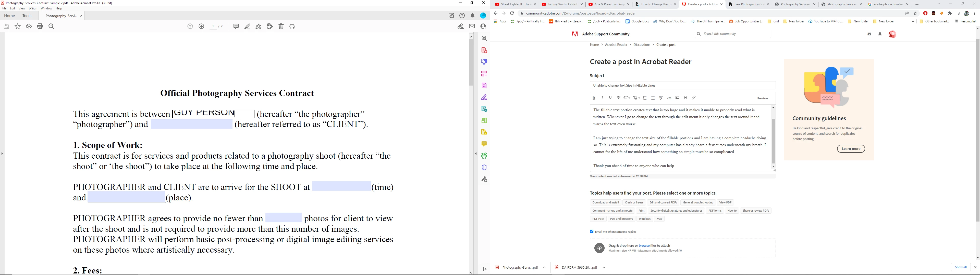This screenshot has height=275, width=980.
Task: Select the PDF forms topic tag
Action: 715,211
